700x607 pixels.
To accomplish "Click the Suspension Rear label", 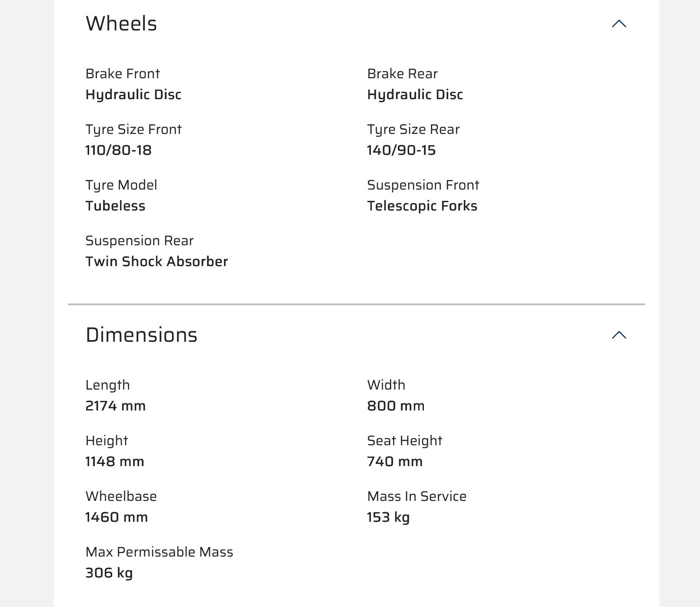I will 140,241.
